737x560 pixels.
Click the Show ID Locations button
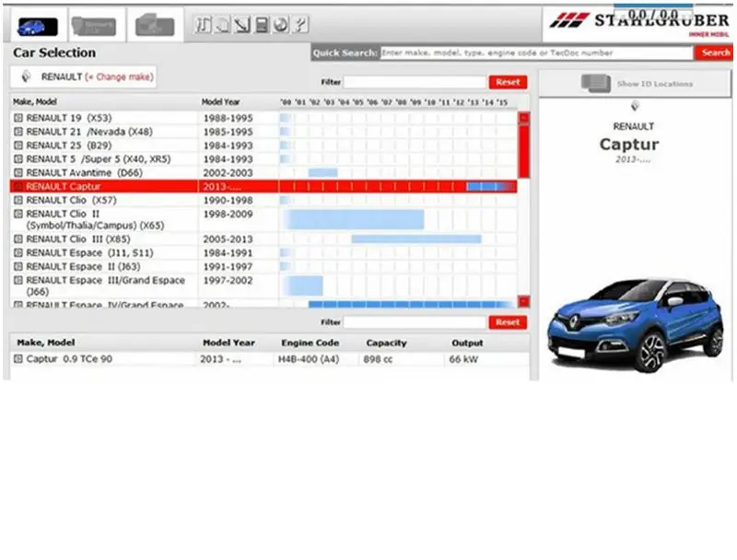635,84
